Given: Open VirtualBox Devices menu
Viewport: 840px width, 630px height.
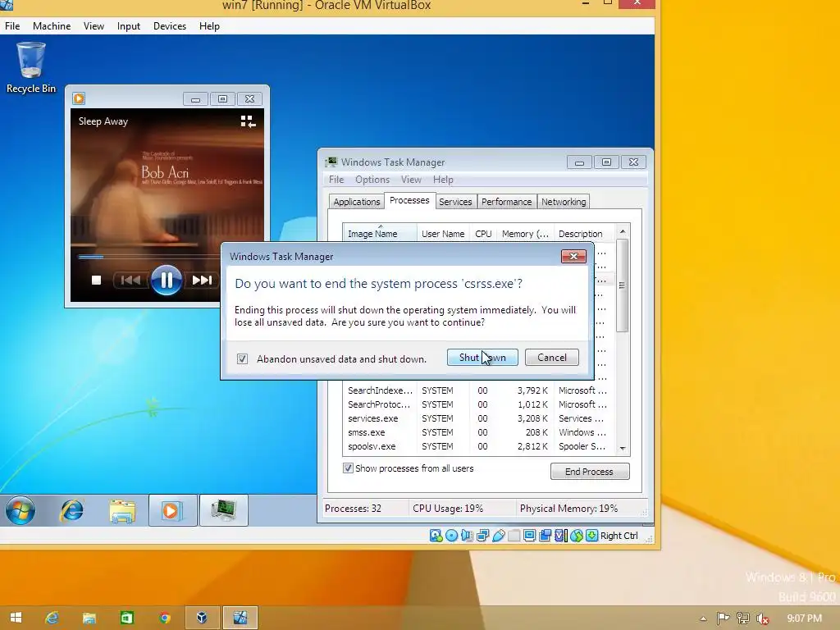Looking at the screenshot, I should click(170, 26).
